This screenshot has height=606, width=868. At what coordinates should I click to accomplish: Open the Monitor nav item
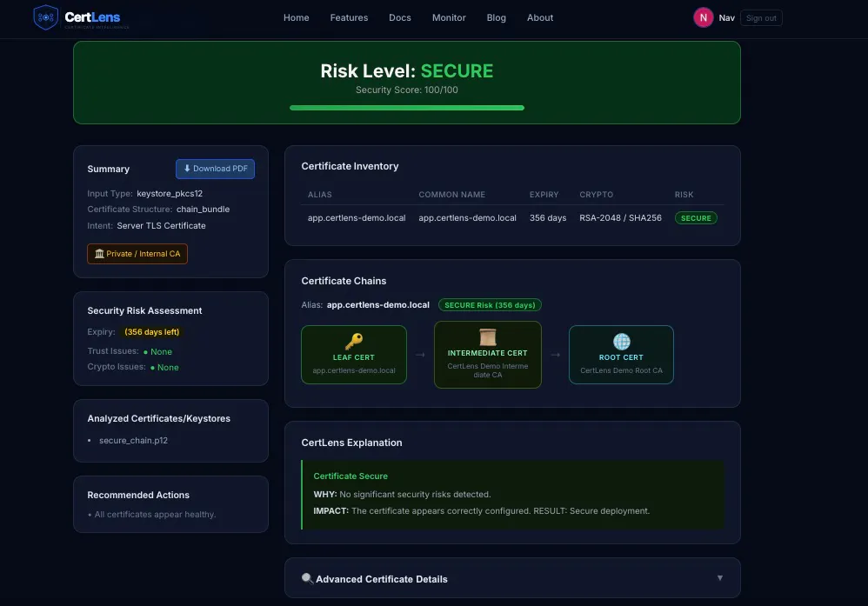coord(449,17)
